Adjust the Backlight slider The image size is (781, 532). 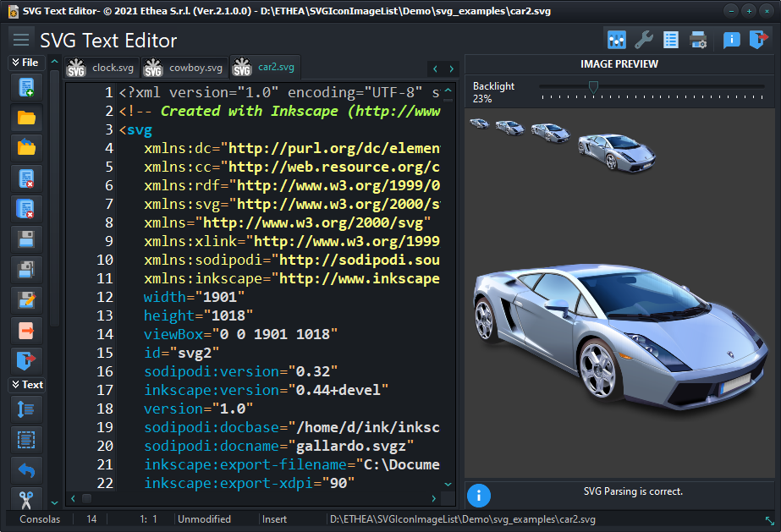point(593,87)
